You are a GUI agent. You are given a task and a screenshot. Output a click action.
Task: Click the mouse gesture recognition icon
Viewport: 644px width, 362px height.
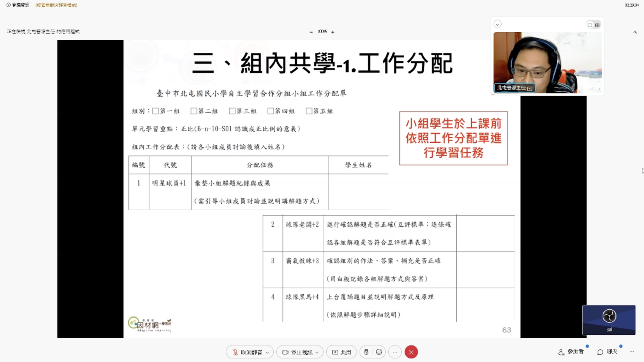pos(366,352)
